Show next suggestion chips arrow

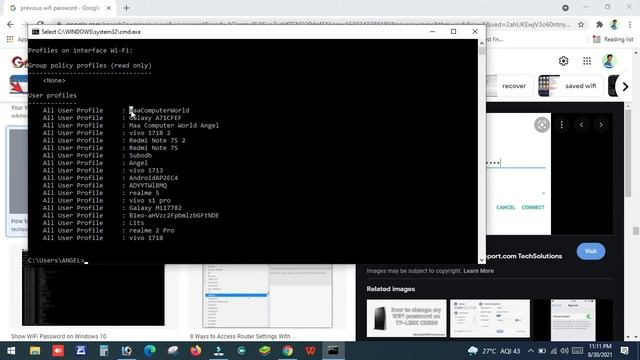[625, 86]
